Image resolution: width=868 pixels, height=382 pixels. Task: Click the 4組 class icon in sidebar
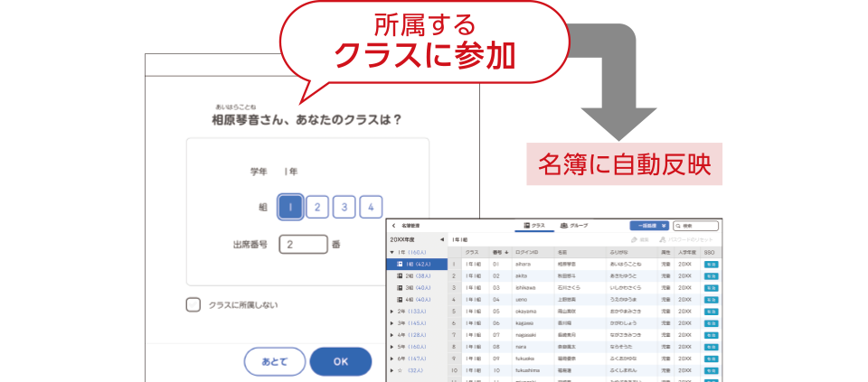tap(399, 299)
